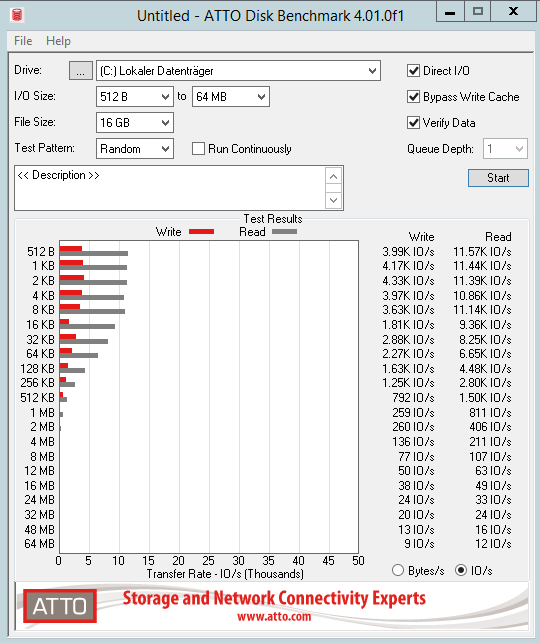The height and width of the screenshot is (643, 540).
Task: Open the File Size 16 GB dropdown
Action: point(134,123)
